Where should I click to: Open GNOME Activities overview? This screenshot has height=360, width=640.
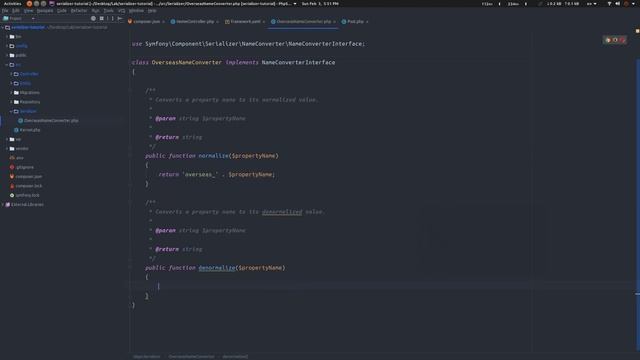(x=12, y=4)
